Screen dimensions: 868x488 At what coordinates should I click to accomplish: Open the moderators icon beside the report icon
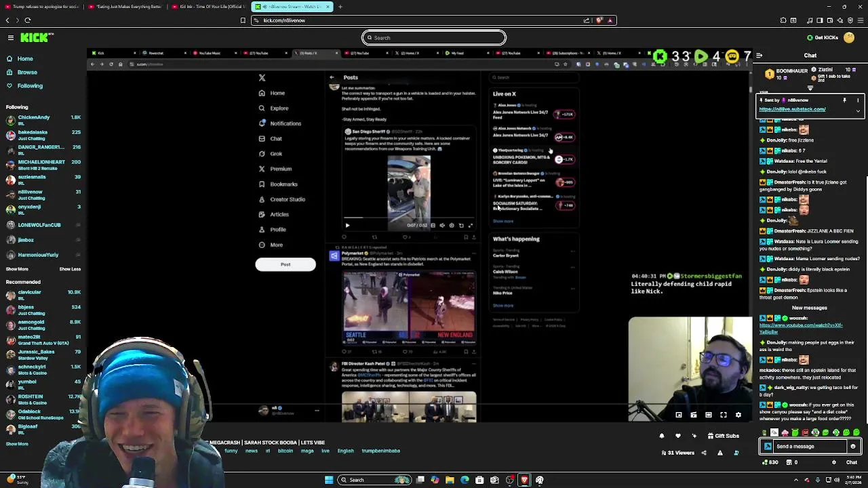tap(736, 453)
